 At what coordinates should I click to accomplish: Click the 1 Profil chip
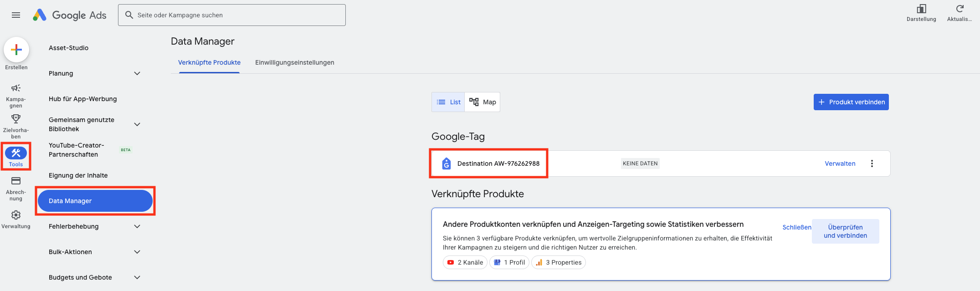pyautogui.click(x=509, y=262)
